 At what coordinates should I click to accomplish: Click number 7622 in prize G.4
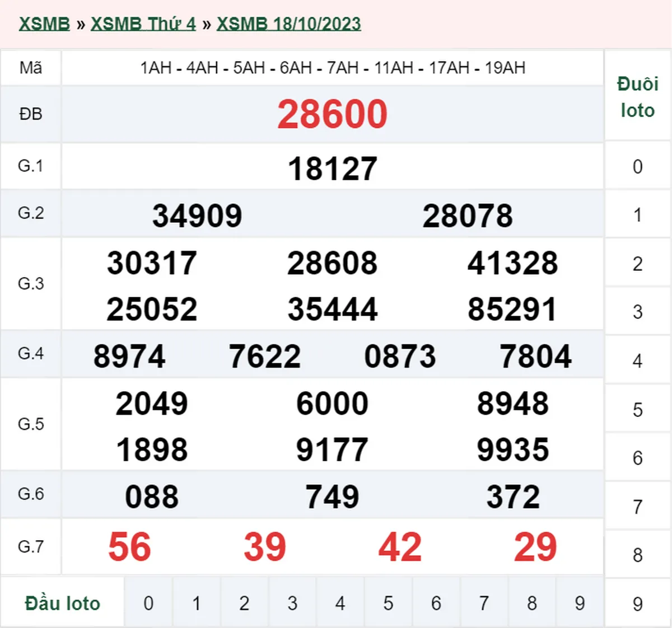pyautogui.click(x=266, y=354)
